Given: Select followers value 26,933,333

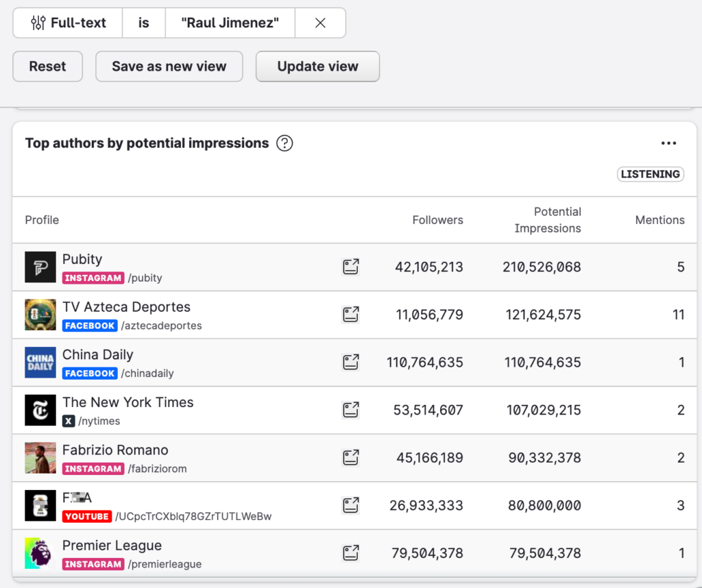Looking at the screenshot, I should point(426,506).
